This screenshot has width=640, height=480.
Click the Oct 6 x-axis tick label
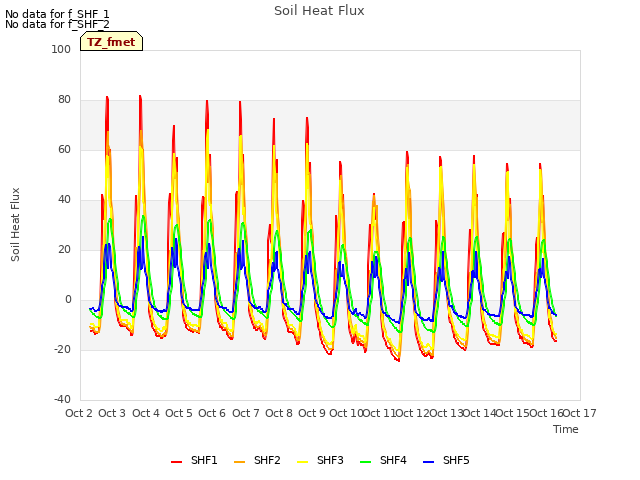click(x=212, y=413)
